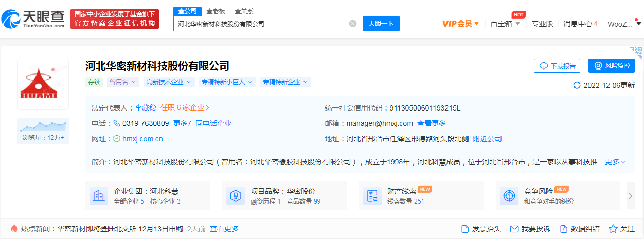Open the 百宝箱 dropdown menu

(505, 24)
